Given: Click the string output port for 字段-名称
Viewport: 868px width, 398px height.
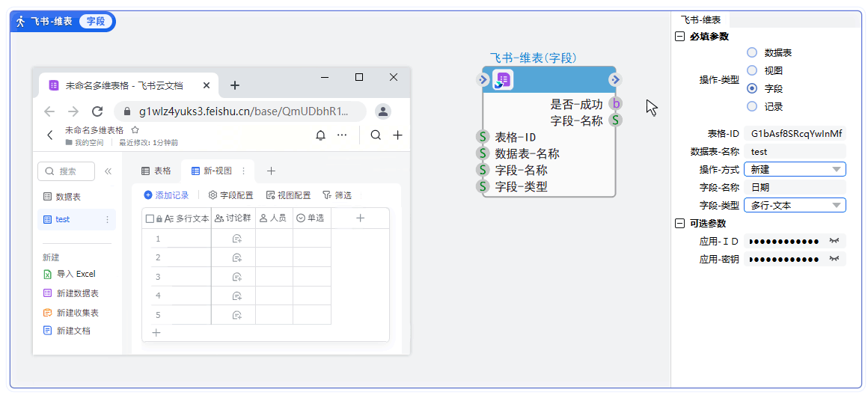Looking at the screenshot, I should pos(615,120).
